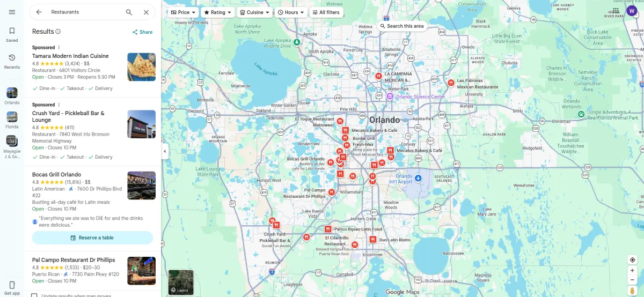Click into the Restaurants search field
Viewport: 644px width, 297px height.
coord(83,12)
